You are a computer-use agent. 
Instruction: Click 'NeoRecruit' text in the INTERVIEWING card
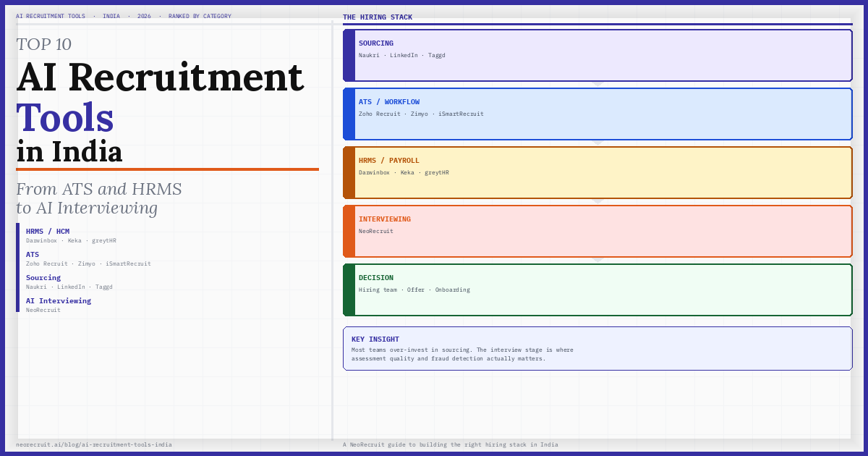click(x=376, y=232)
